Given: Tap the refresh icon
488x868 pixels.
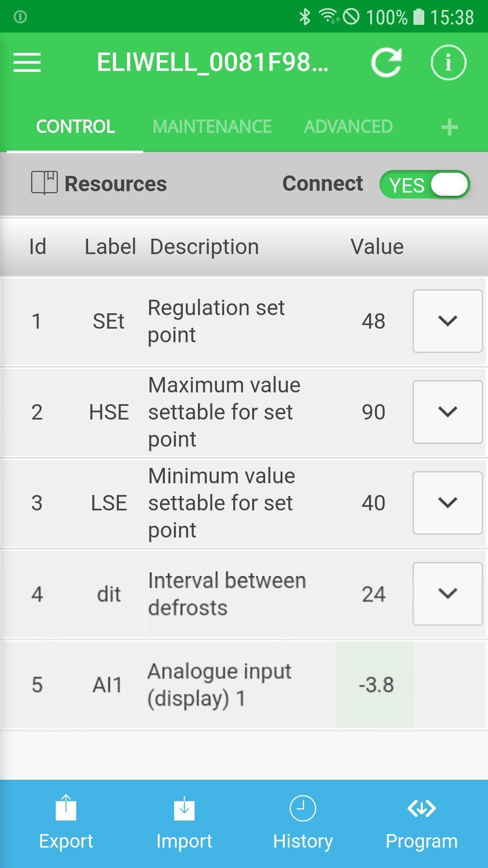Looking at the screenshot, I should 386,62.
